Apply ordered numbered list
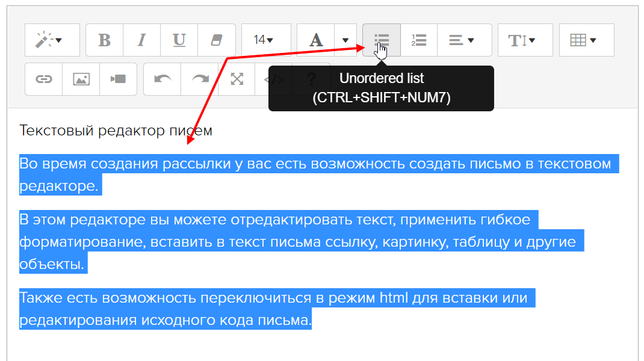Viewport: 644px width, 361px height. tap(419, 40)
